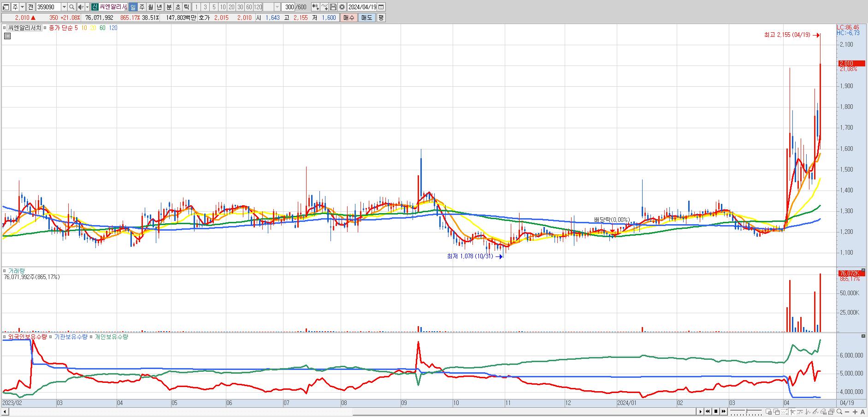
Task: Click the 씨엔알리서치 chart label
Action: point(24,28)
